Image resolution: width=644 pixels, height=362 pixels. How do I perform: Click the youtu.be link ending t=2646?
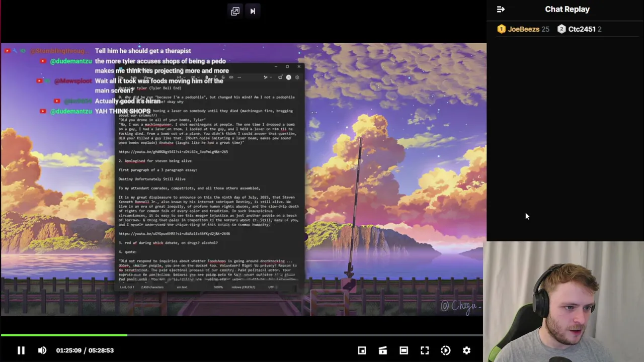coord(174,233)
